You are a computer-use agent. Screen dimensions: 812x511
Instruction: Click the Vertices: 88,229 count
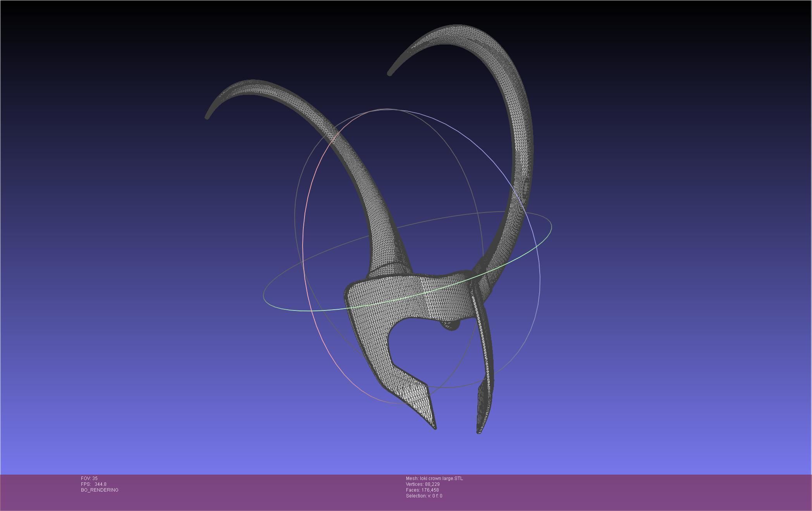[x=423, y=484]
